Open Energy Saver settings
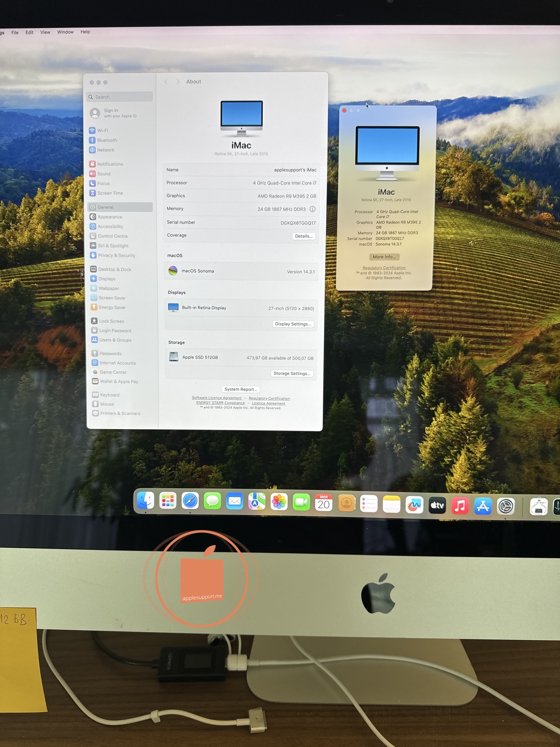Viewport: 560px width, 747px height. coord(108,307)
